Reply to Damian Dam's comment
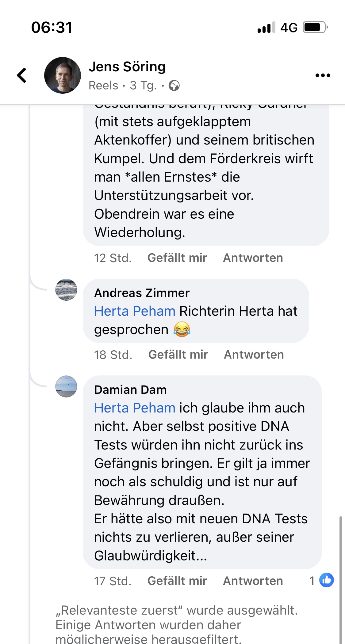The width and height of the screenshot is (345, 644). click(253, 581)
